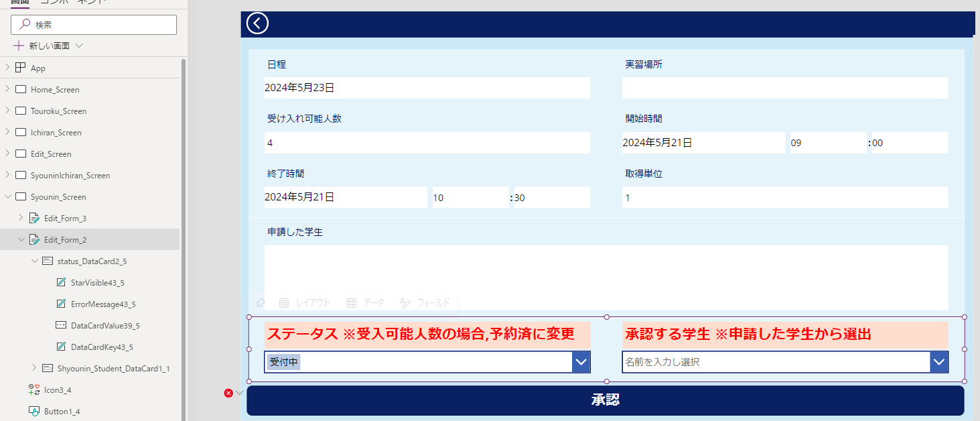The height and width of the screenshot is (421, 980).
Task: Select Edit_Form_3 in tree
Action: pos(65,218)
